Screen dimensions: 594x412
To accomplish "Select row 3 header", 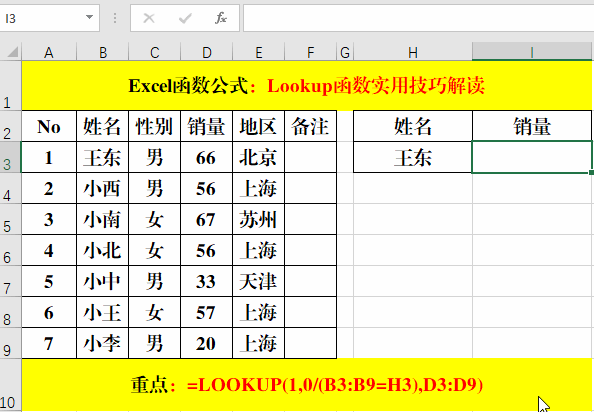I will click(11, 157).
